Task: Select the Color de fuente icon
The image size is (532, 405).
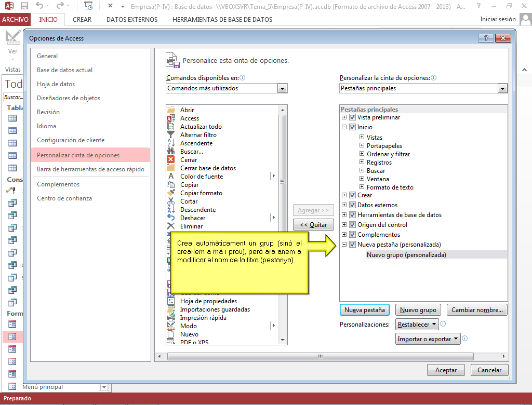Action: coord(170,176)
